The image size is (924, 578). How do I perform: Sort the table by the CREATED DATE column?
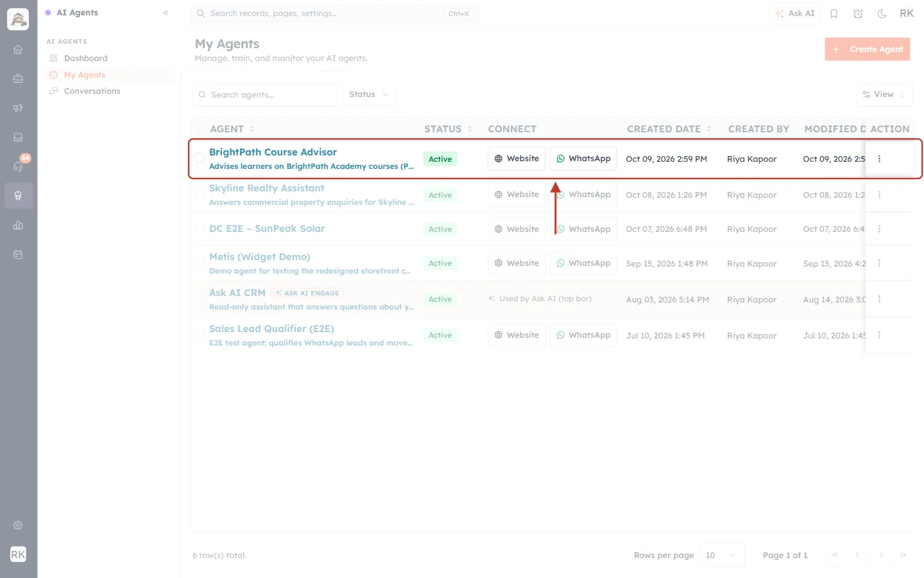click(x=669, y=129)
